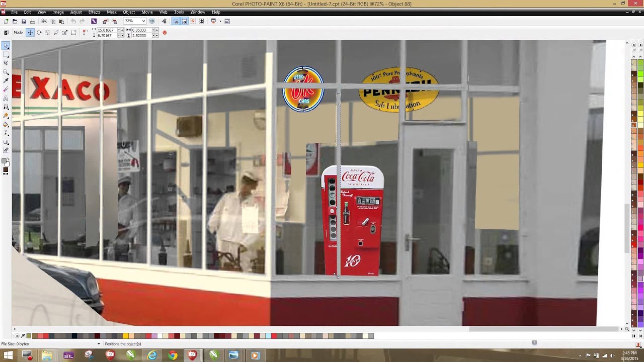Enable Scale mode on property bar

[47, 33]
